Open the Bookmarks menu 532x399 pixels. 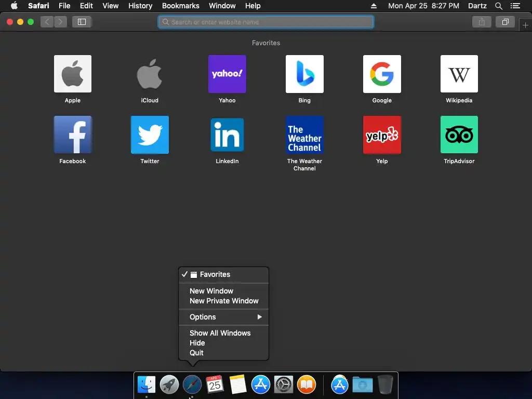point(180,6)
